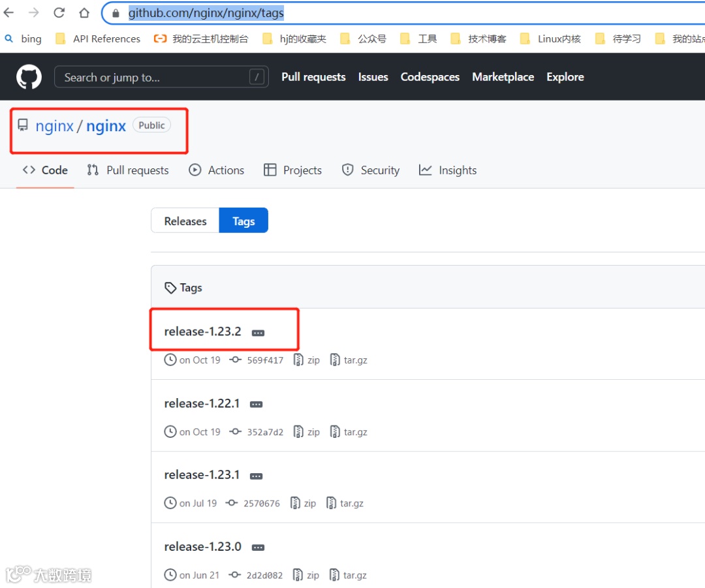Open commit 352a7d2
This screenshot has height=588, width=705.
pos(265,432)
